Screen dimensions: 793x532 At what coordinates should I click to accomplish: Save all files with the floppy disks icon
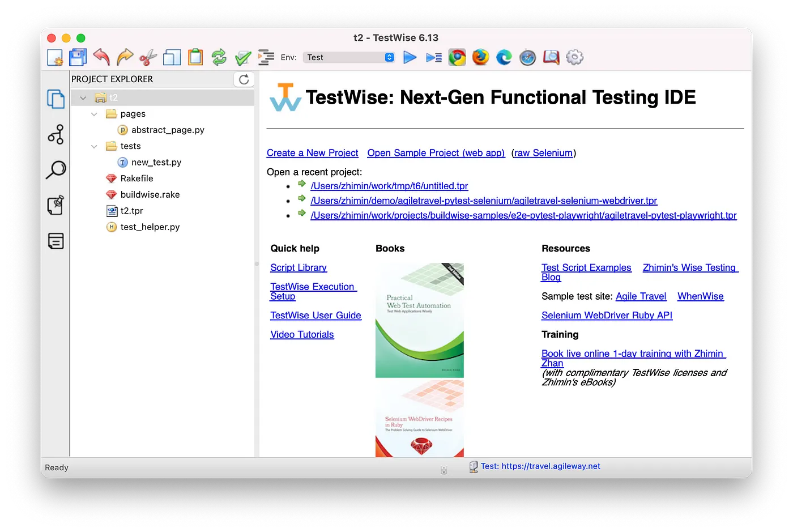pyautogui.click(x=78, y=57)
